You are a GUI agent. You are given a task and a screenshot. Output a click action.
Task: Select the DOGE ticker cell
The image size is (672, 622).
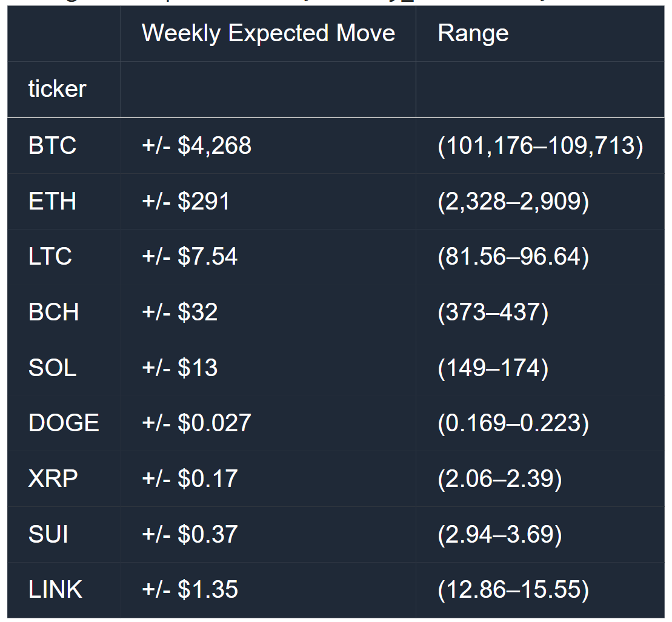click(64, 423)
